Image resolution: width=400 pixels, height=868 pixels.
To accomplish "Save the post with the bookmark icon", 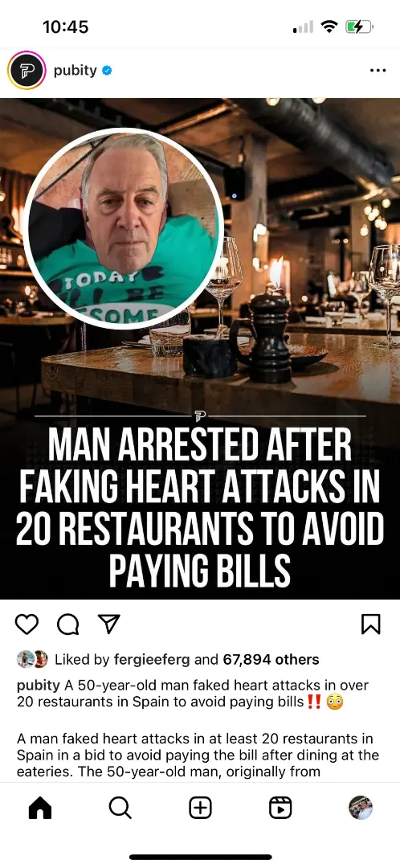I will (x=370, y=624).
